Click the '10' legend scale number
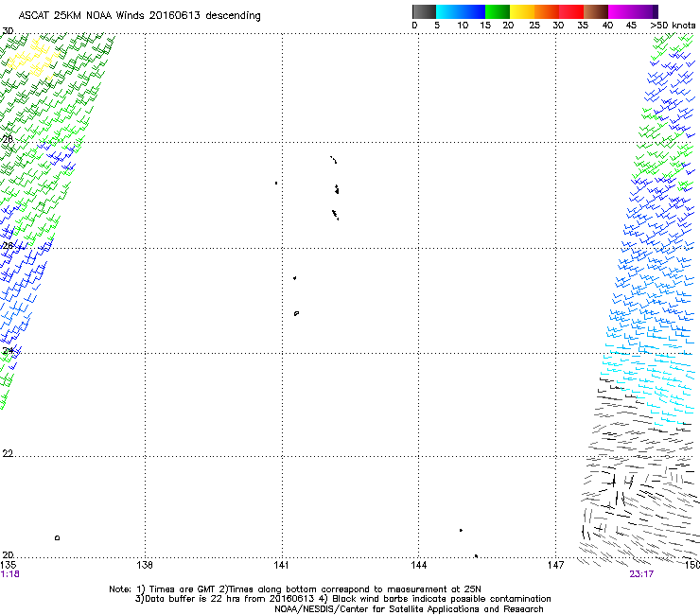This screenshot has width=700, height=615. 463,26
